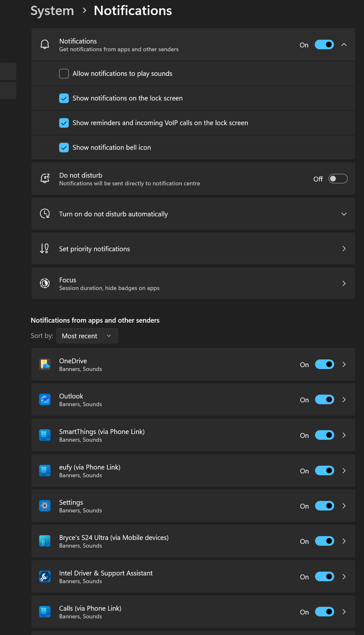
Task: Click the Do not disturb bell icon
Action: [45, 179]
